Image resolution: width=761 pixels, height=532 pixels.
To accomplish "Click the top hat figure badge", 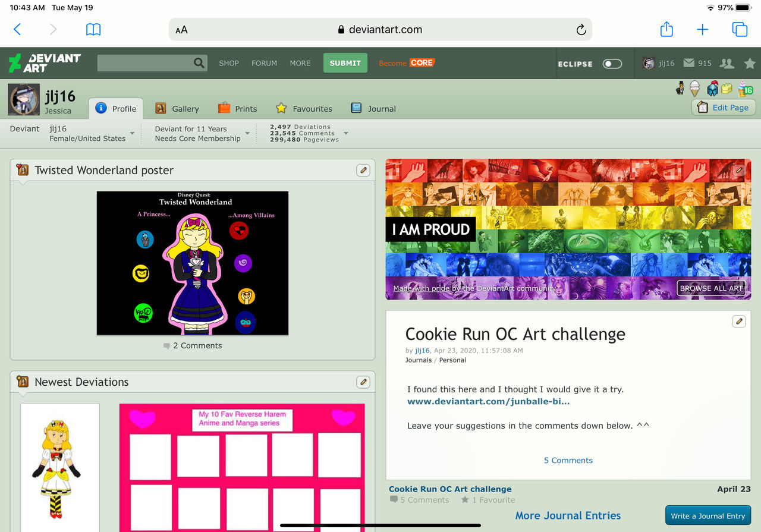I will pyautogui.click(x=680, y=89).
